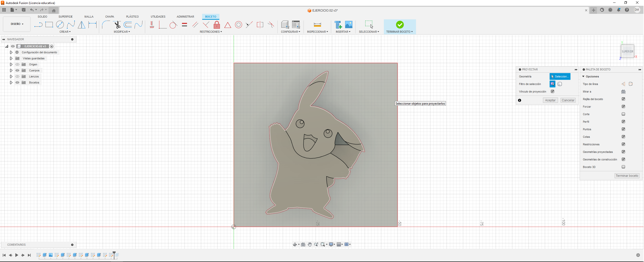The height and width of the screenshot is (262, 644).
Task: Click Insert Canvas image icon
Action: [349, 25]
